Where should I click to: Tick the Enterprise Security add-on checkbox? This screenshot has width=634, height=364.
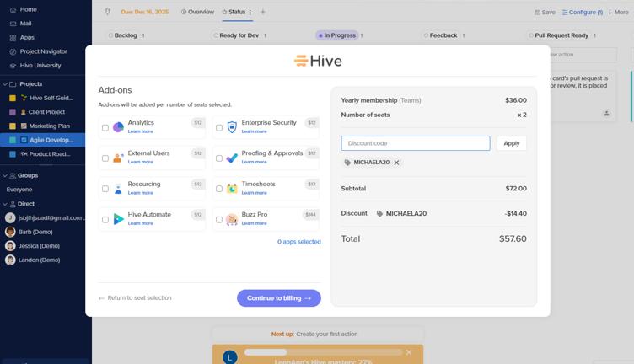click(218, 128)
